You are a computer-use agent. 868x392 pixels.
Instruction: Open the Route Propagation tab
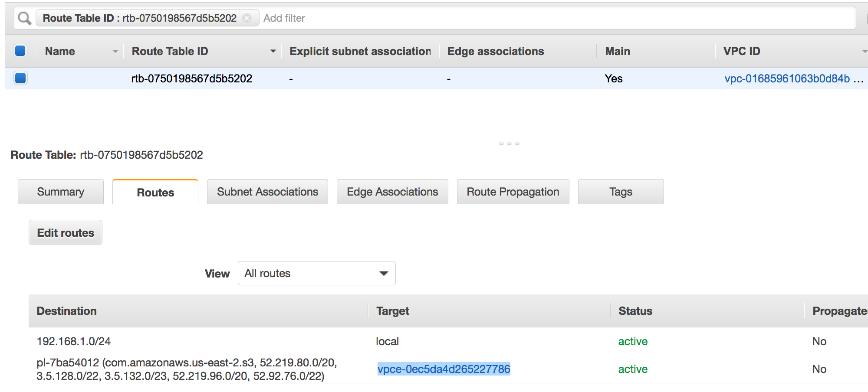coord(513,191)
